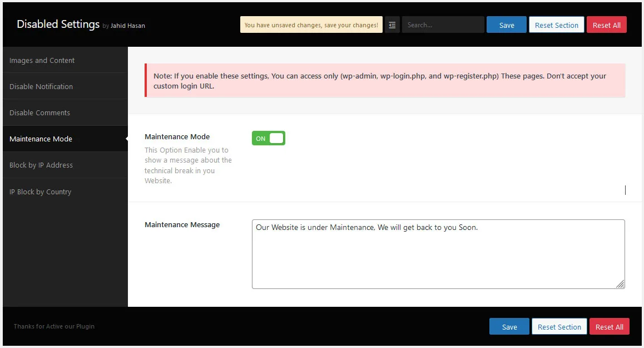
Task: Click inside the Maintenance Message textarea
Action: click(438, 254)
